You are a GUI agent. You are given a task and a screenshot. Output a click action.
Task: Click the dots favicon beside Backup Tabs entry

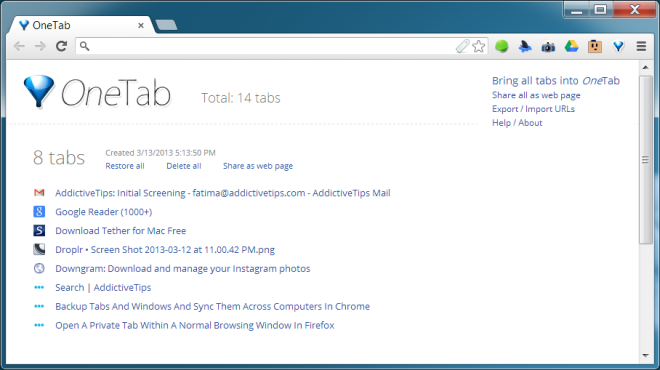(x=39, y=306)
